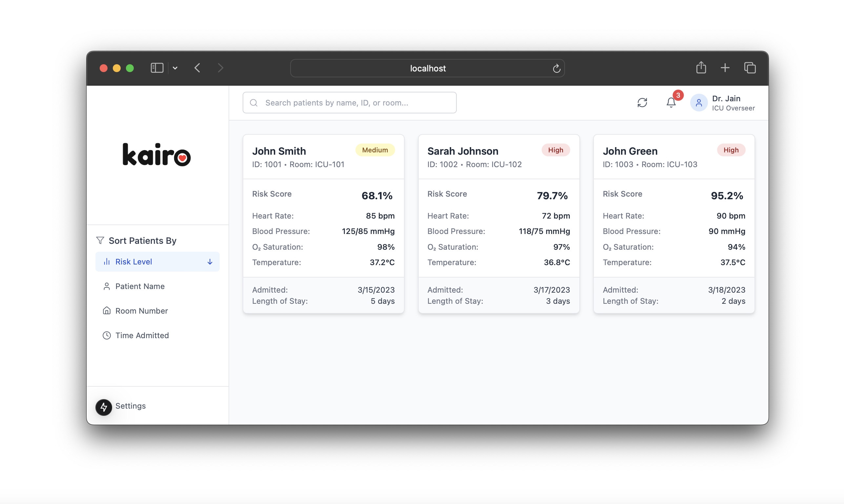Open Settings in the sidebar

[131, 406]
